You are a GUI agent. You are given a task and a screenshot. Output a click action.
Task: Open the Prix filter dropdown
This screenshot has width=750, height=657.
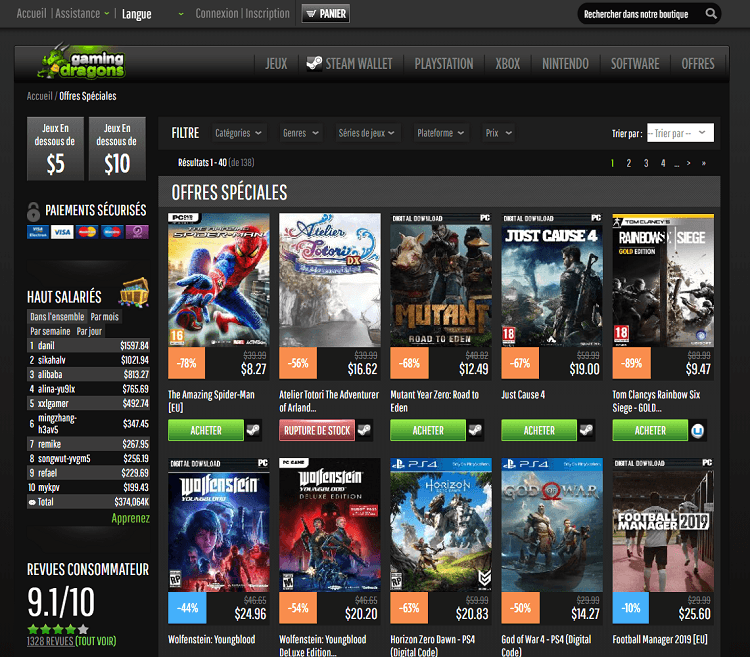(x=499, y=133)
